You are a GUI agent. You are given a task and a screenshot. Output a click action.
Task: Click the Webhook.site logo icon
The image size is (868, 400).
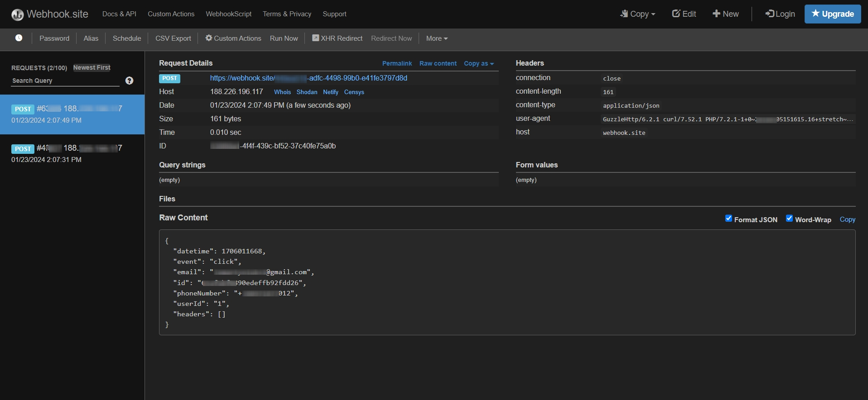click(17, 14)
